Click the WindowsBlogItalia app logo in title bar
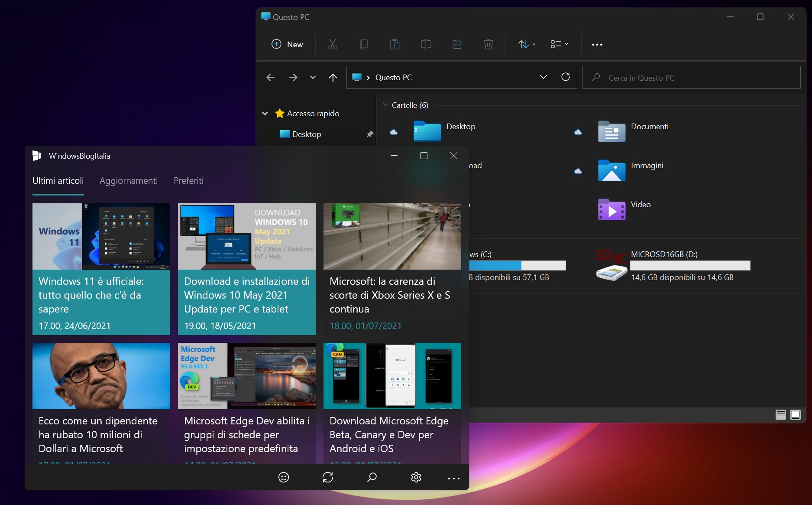Screen dimensions: 812x505 pyautogui.click(x=37, y=156)
